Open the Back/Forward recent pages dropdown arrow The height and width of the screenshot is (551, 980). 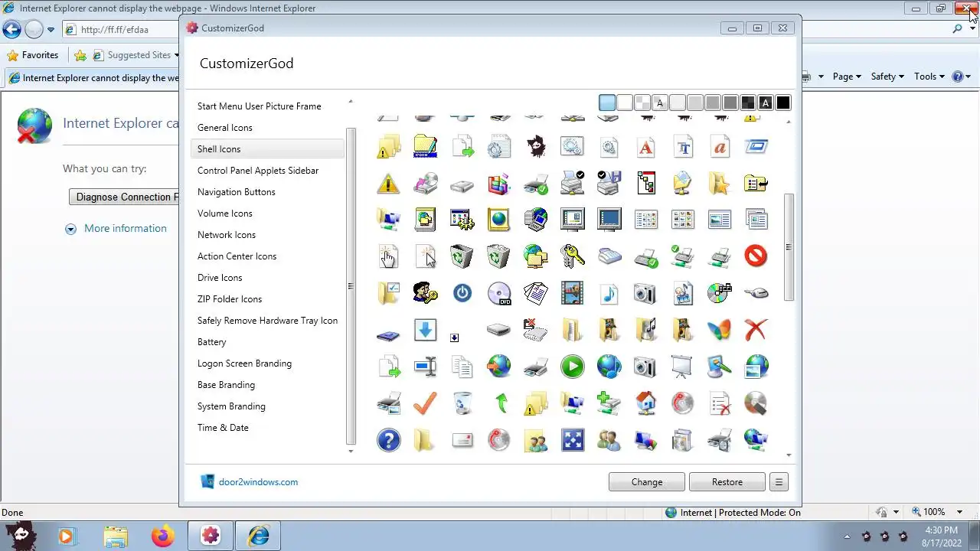[51, 30]
